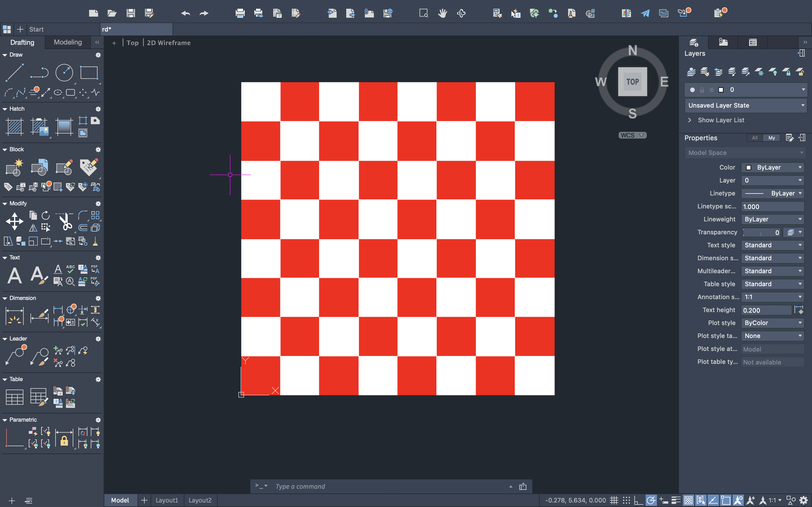The height and width of the screenshot is (507, 812).
Task: Open the Unsaved Layer State dropdown
Action: pyautogui.click(x=745, y=105)
